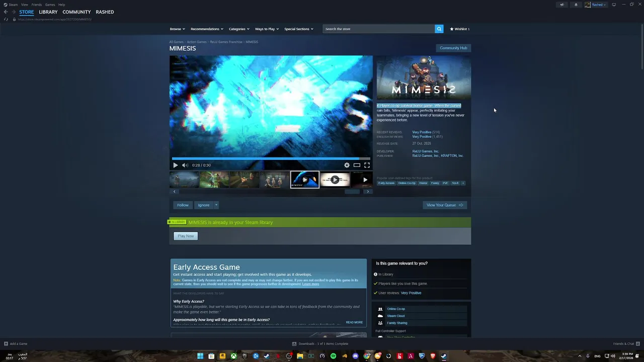Expand the Categories dropdown
Image resolution: width=644 pixels, height=362 pixels.
click(239, 29)
